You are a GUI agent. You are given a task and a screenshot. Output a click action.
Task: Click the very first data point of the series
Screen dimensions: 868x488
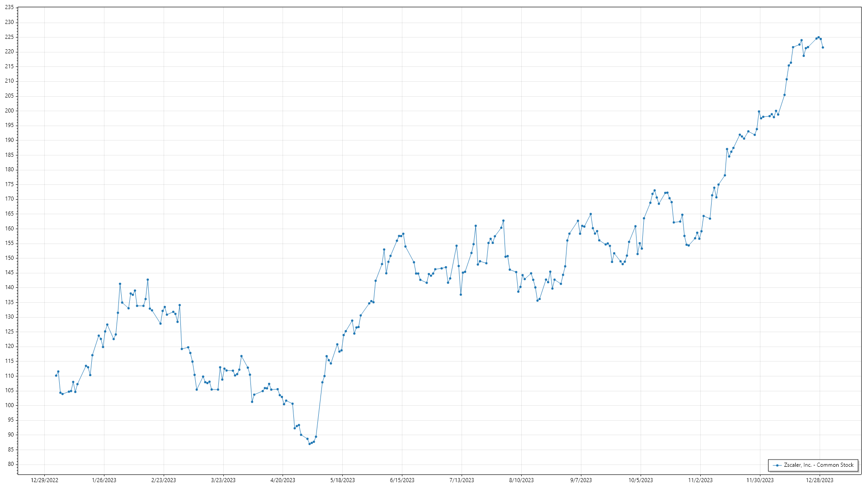tap(56, 375)
